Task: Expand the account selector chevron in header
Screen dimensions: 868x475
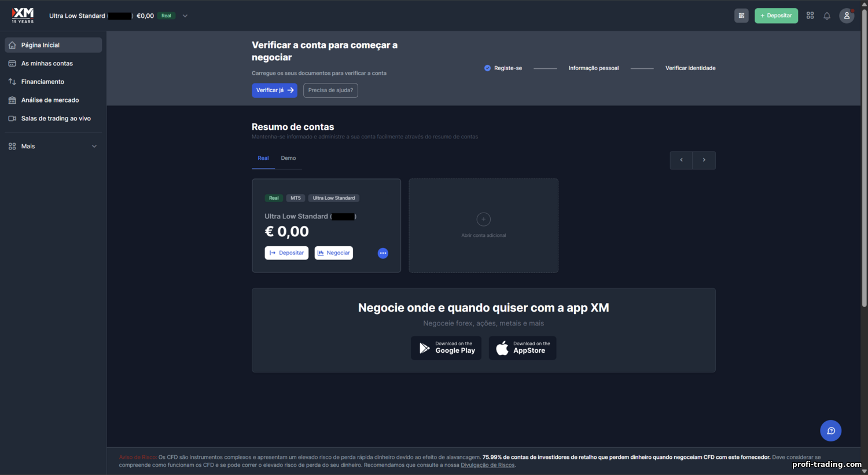Action: [185, 16]
